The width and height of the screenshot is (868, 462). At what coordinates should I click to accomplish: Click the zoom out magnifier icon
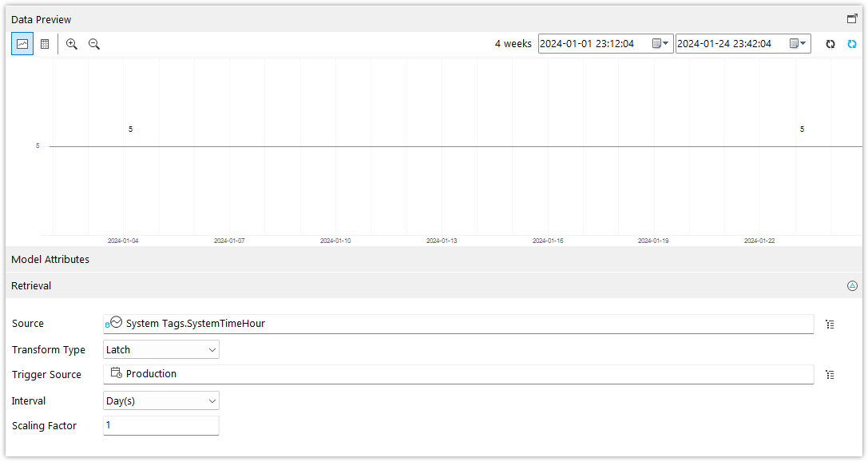click(93, 44)
